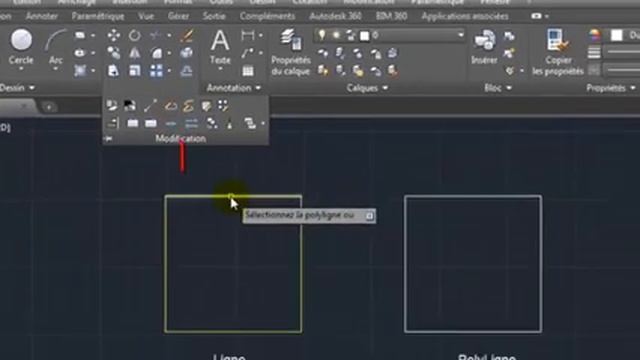
Task: Click the Delete Duplicate Objects icon
Action: click(230, 123)
